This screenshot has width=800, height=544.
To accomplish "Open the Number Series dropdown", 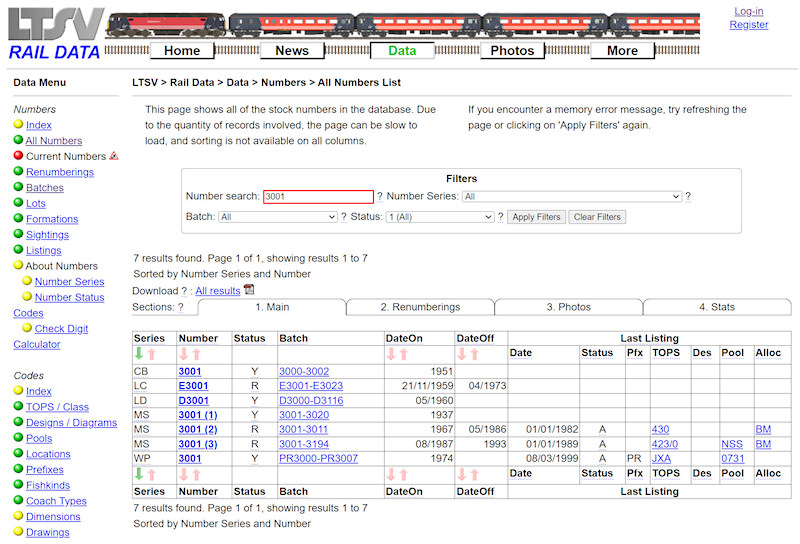I will point(572,196).
